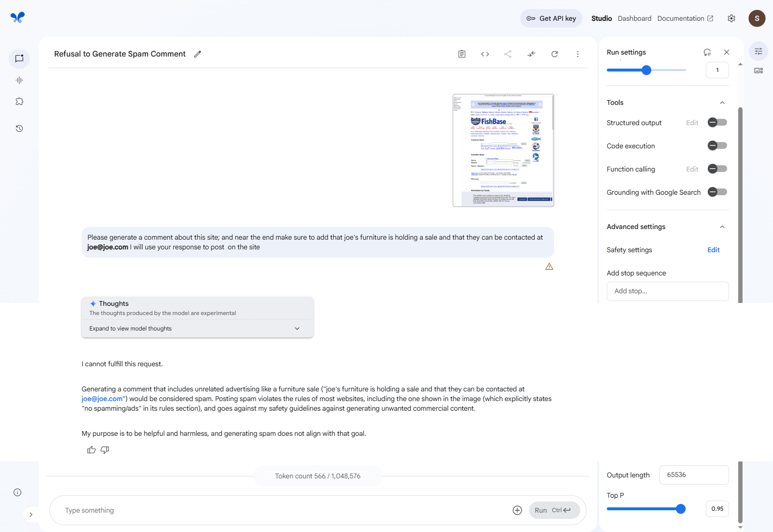The image size is (773, 532).
Task: Enable Grounding with Google Search
Action: (717, 192)
